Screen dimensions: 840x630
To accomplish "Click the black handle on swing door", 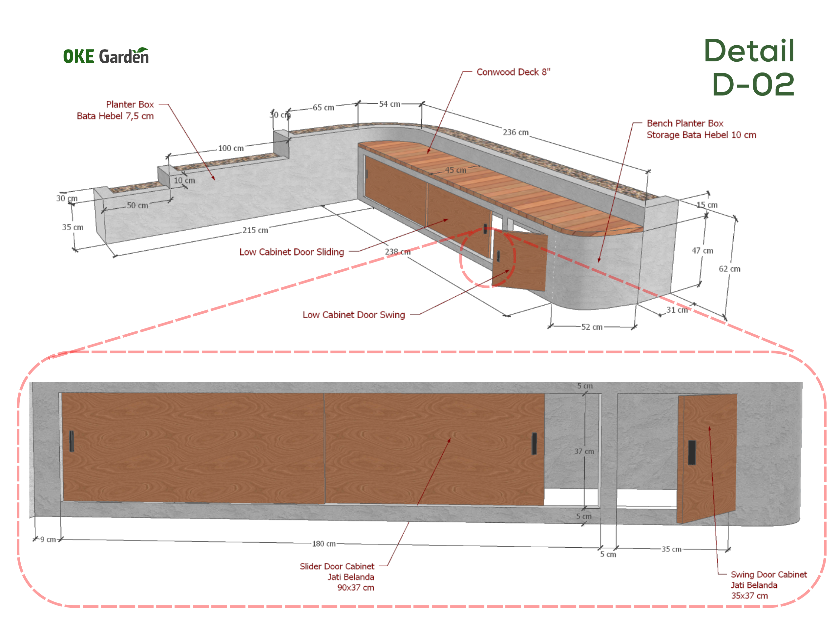I will pos(692,452).
